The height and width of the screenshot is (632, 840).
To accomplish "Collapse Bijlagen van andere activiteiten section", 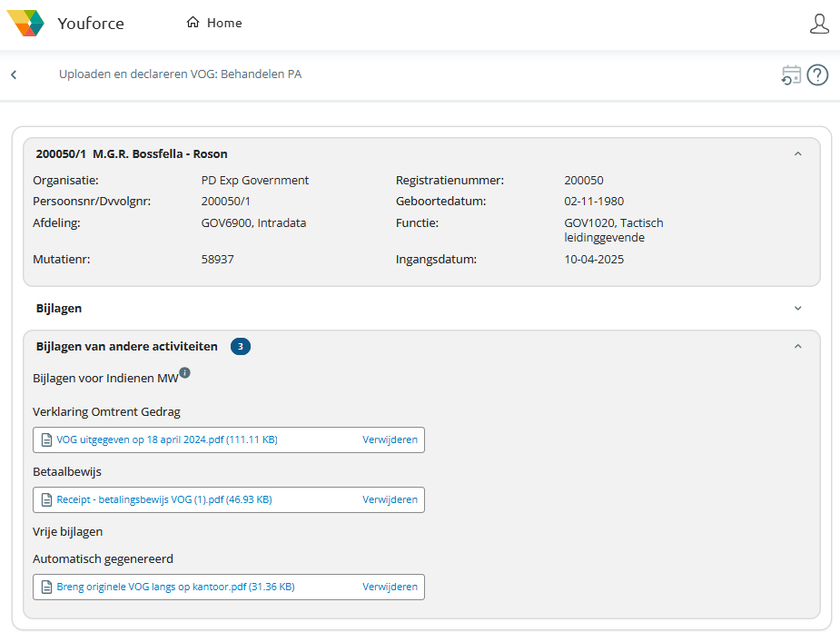I will [x=797, y=346].
